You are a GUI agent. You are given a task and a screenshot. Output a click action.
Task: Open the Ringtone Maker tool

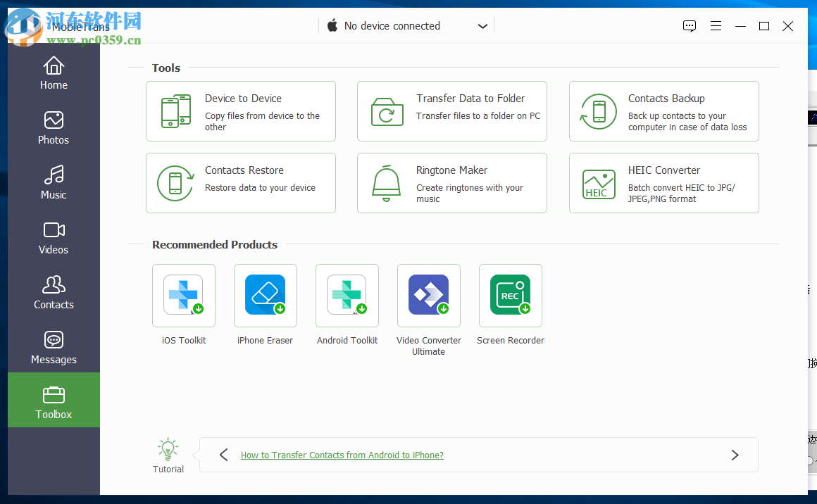[451, 183]
